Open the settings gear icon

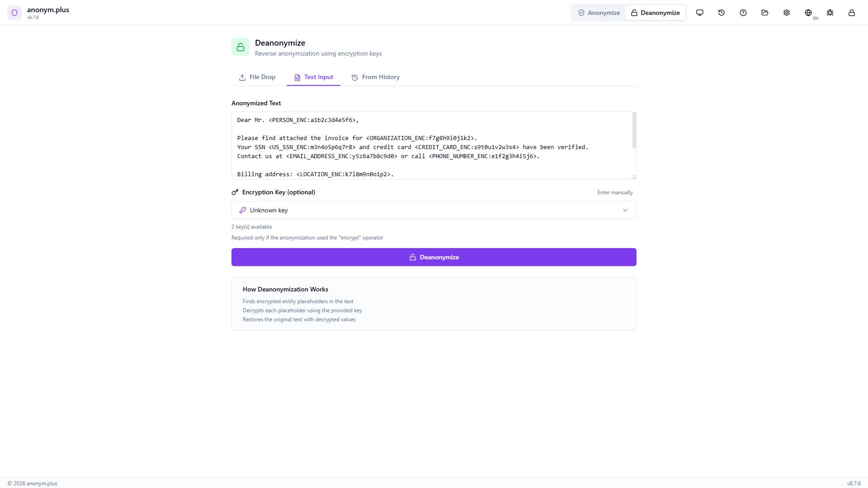(x=786, y=13)
